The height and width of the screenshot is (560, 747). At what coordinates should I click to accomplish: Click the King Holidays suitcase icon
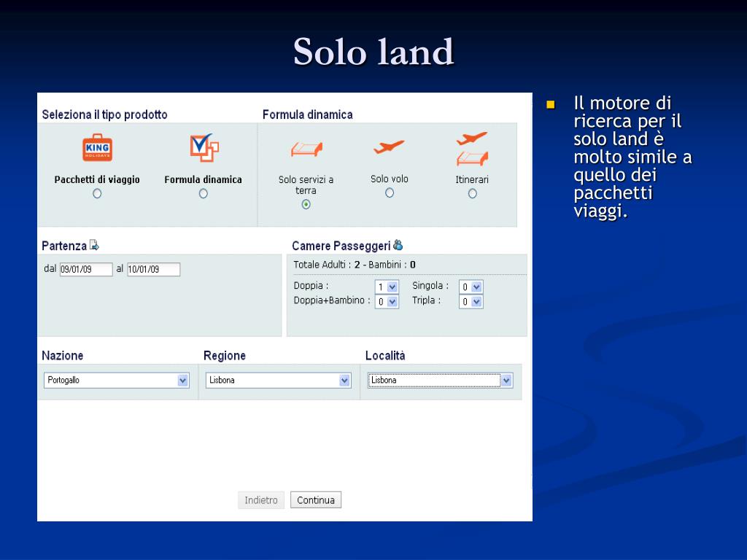[97, 147]
